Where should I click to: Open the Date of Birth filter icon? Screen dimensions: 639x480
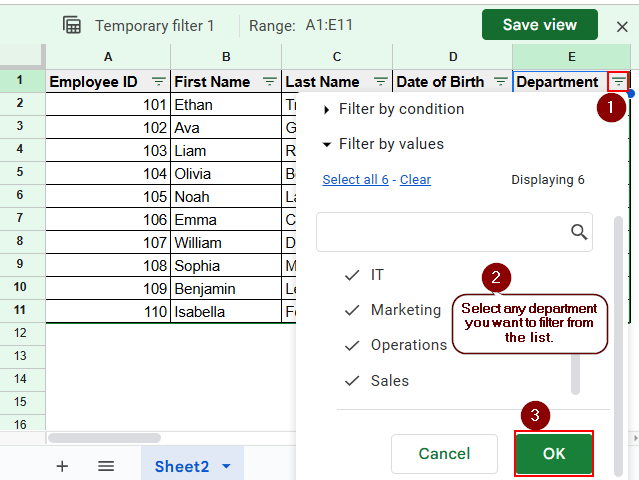click(500, 82)
